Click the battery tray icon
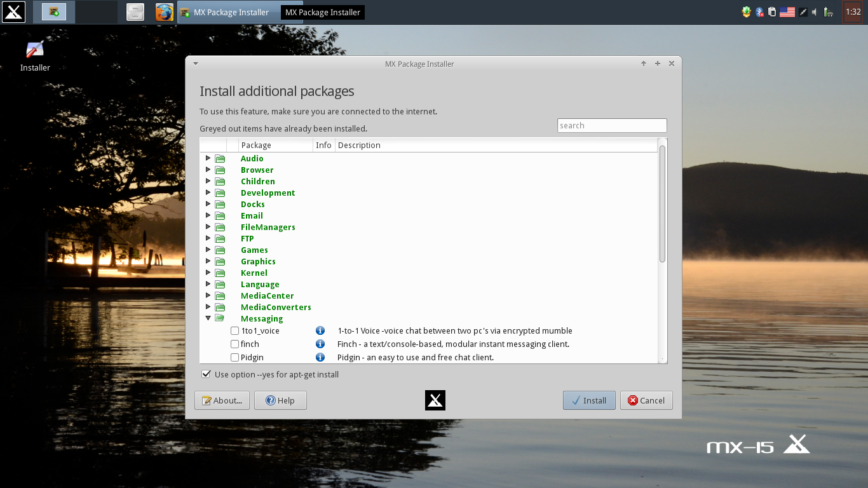This screenshot has width=868, height=488. pos(828,11)
